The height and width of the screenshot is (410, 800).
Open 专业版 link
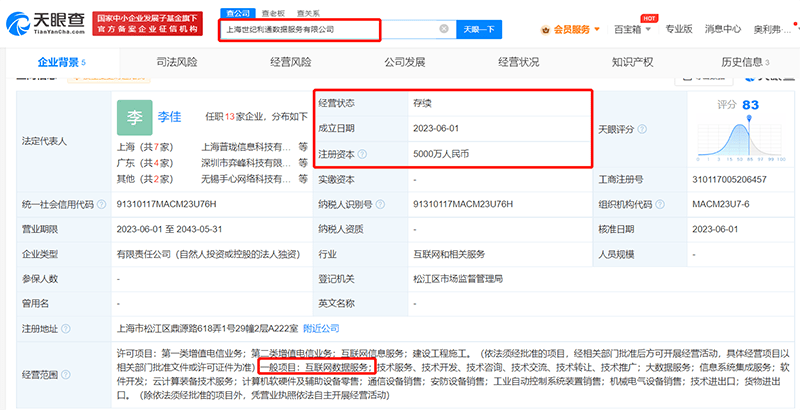point(679,29)
